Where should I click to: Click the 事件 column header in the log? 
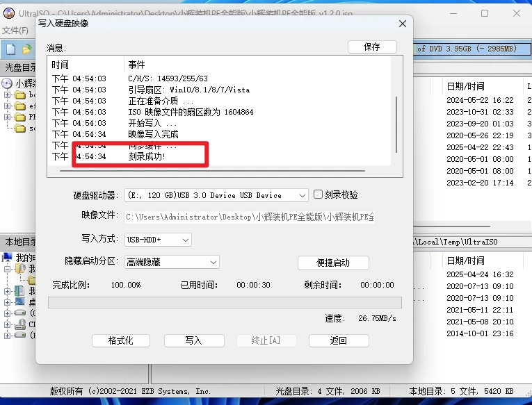136,65
